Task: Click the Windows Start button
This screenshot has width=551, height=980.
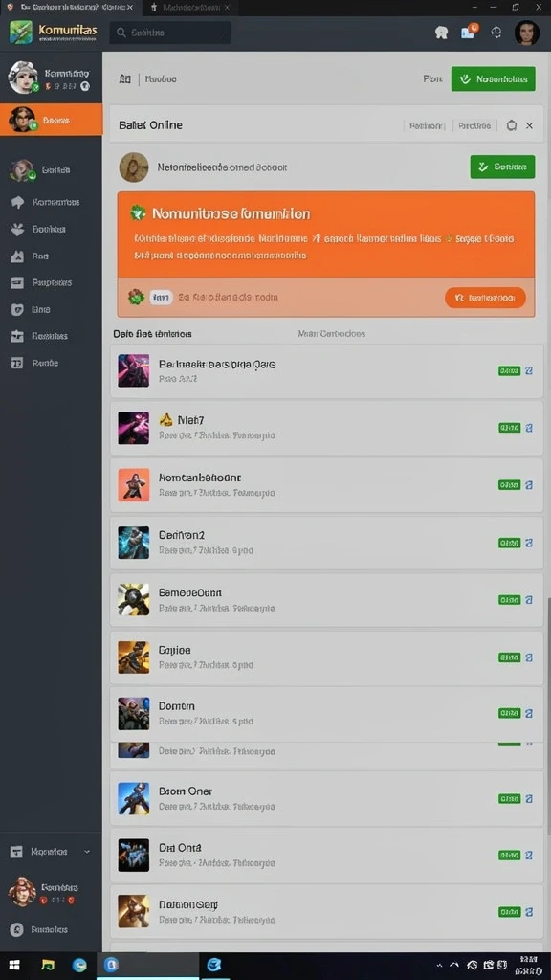Action: coord(14,966)
